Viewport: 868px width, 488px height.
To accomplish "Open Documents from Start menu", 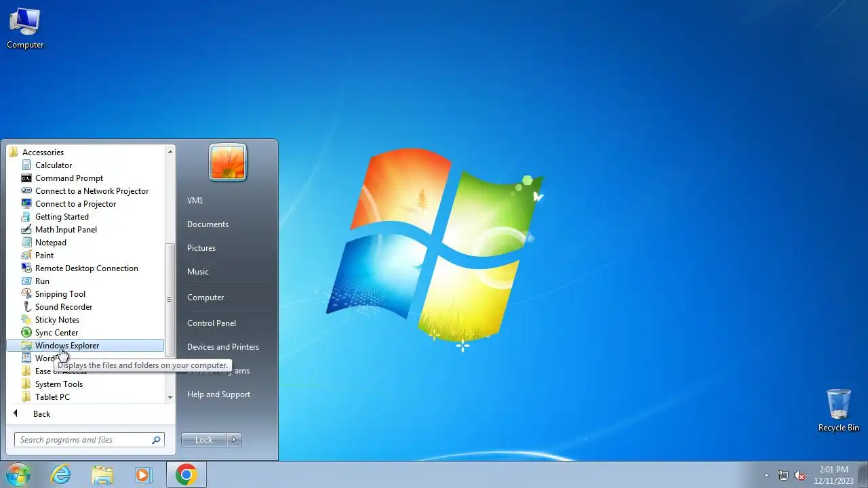I will tap(208, 224).
